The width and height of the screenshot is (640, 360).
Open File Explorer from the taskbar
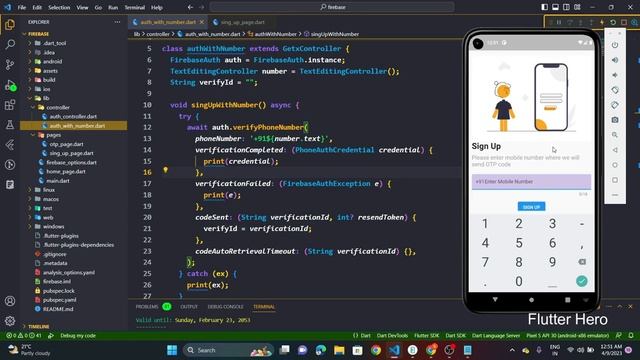[339, 350]
